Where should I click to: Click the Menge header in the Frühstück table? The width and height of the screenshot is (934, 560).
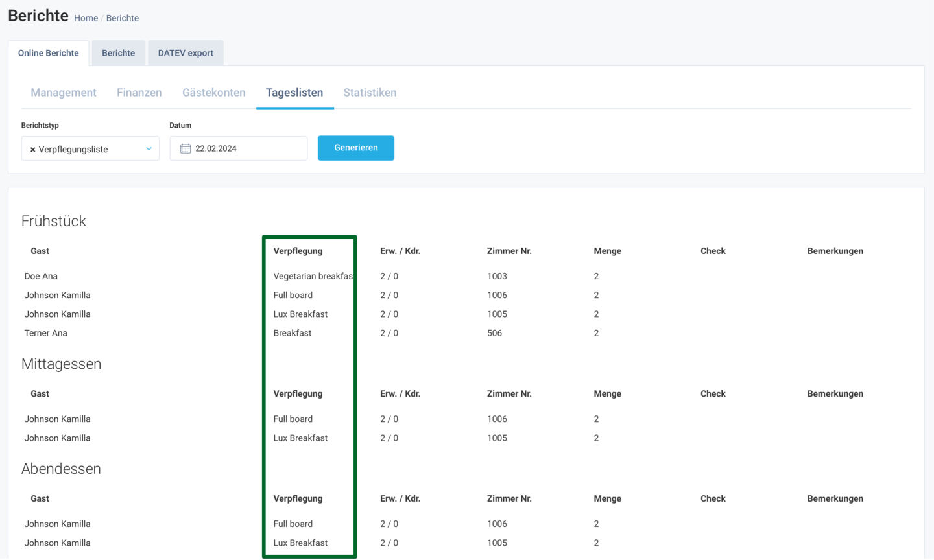pos(607,251)
